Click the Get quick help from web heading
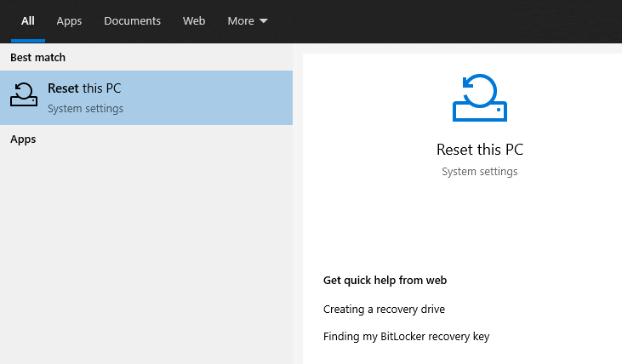The image size is (622, 364). coord(385,281)
